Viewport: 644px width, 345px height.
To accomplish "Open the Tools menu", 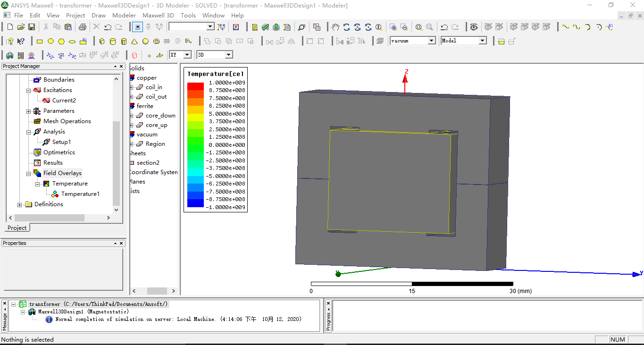I will tap(188, 15).
